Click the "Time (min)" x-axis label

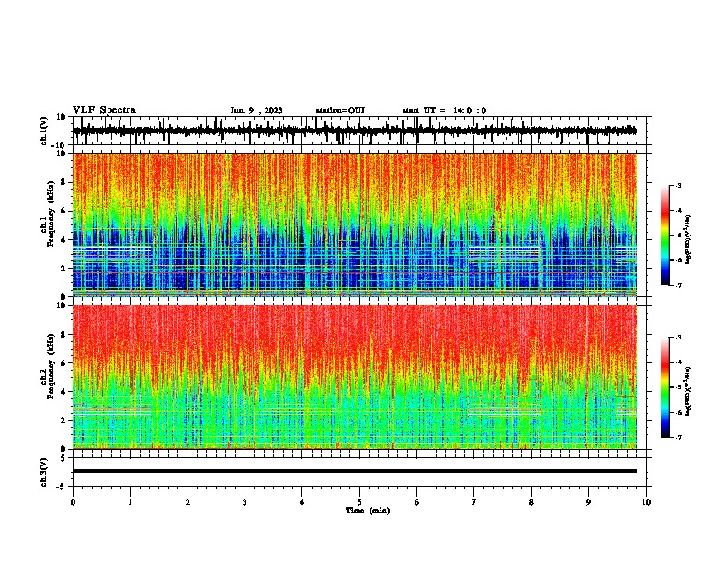click(x=368, y=511)
